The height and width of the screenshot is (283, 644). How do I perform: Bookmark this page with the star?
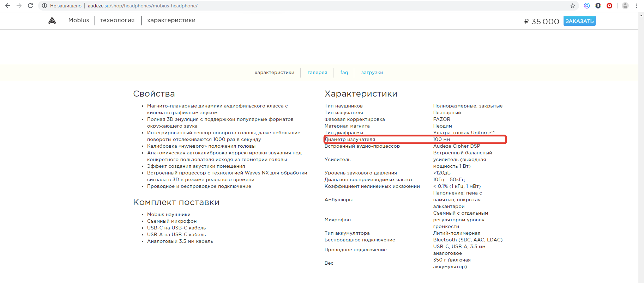(572, 6)
